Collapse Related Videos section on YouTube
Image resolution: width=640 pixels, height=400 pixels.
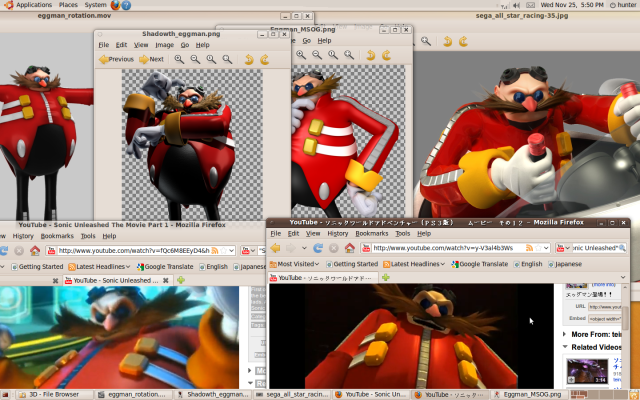pyautogui.click(x=565, y=347)
